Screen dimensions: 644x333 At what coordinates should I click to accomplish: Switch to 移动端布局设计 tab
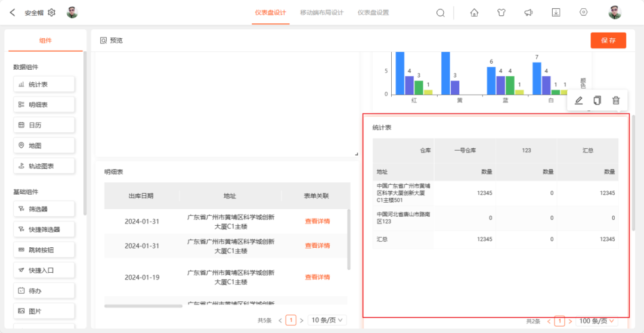pos(321,13)
